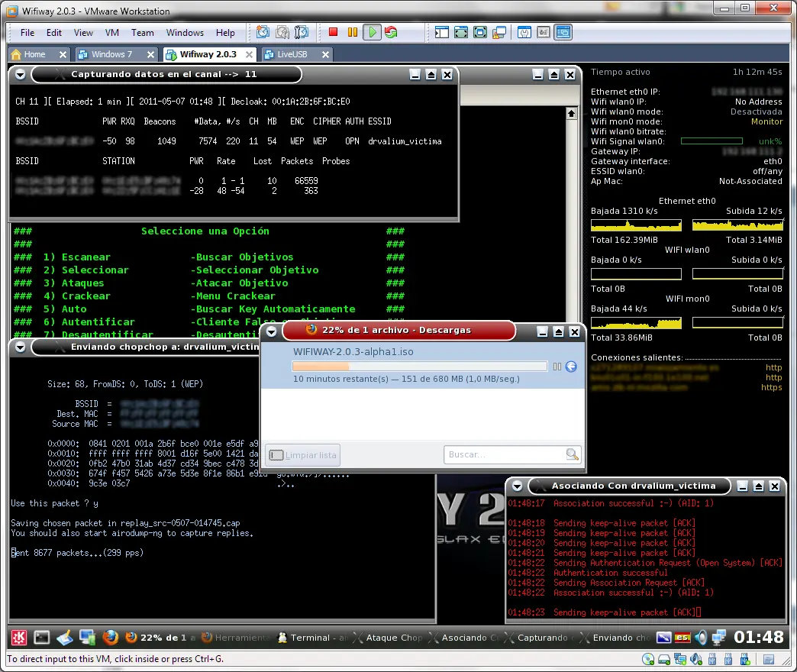This screenshot has height=672, width=797.
Task: Click the search magnifier in Descargas window
Action: click(x=573, y=454)
